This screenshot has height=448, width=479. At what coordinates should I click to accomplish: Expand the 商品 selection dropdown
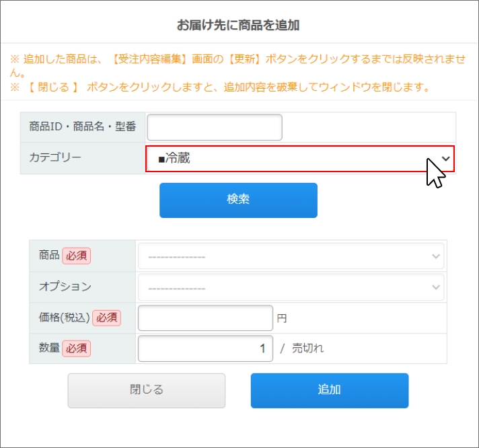tap(291, 256)
